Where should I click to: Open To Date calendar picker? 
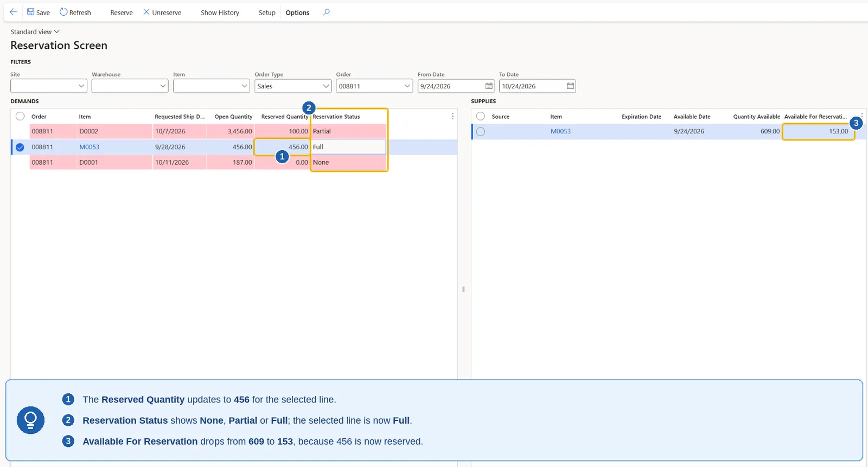click(570, 86)
